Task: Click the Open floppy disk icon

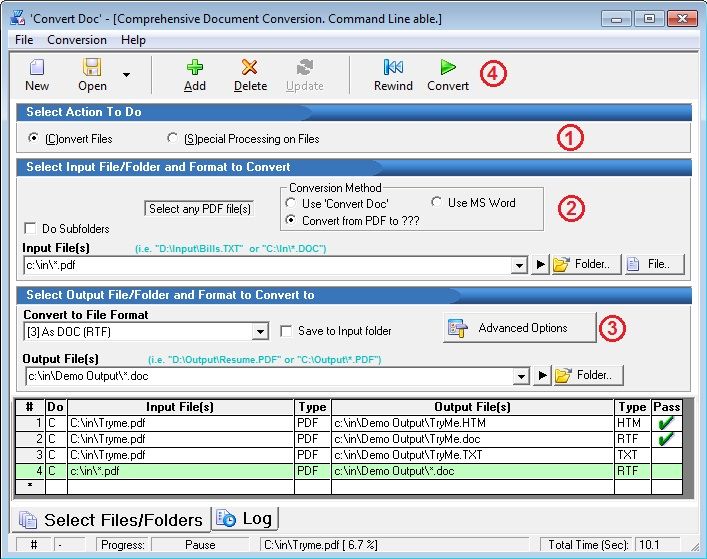Action: tap(92, 67)
